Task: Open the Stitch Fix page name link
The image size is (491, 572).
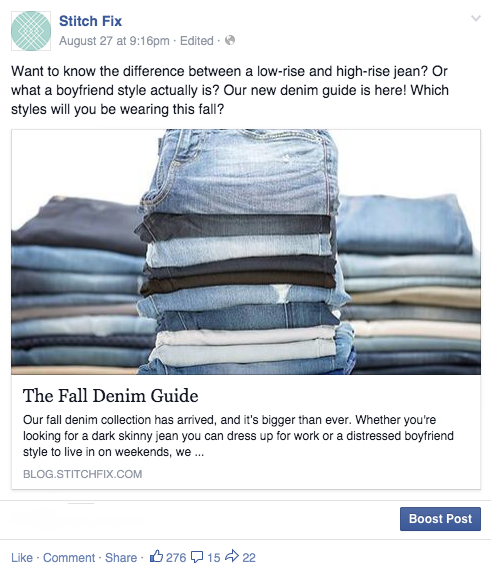Action: [x=90, y=21]
